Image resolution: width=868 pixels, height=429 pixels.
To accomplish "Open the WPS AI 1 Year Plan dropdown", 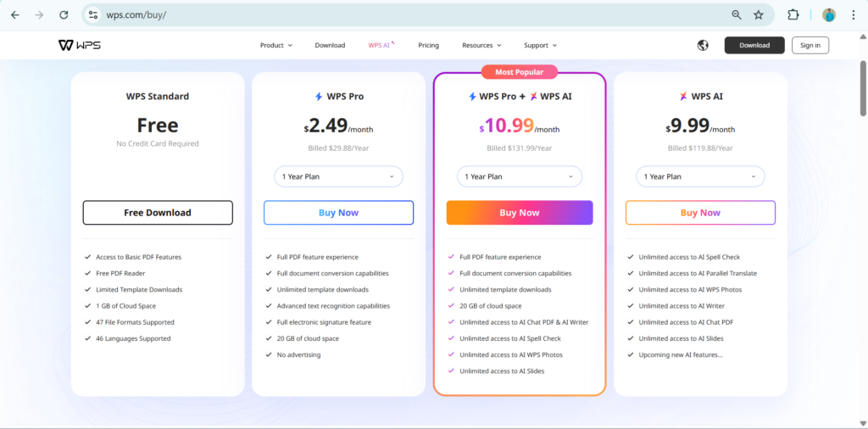I will tap(700, 176).
